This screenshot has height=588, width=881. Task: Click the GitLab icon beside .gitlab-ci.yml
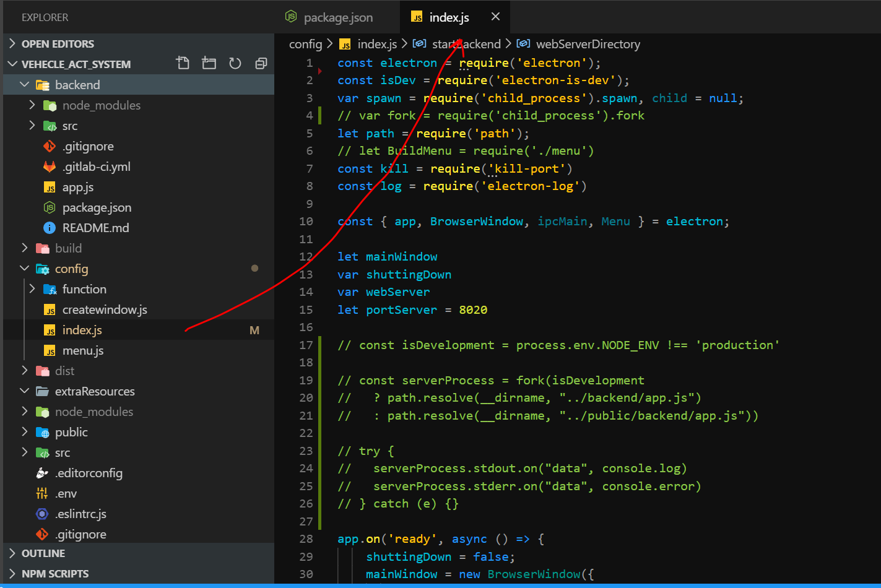[50, 166]
